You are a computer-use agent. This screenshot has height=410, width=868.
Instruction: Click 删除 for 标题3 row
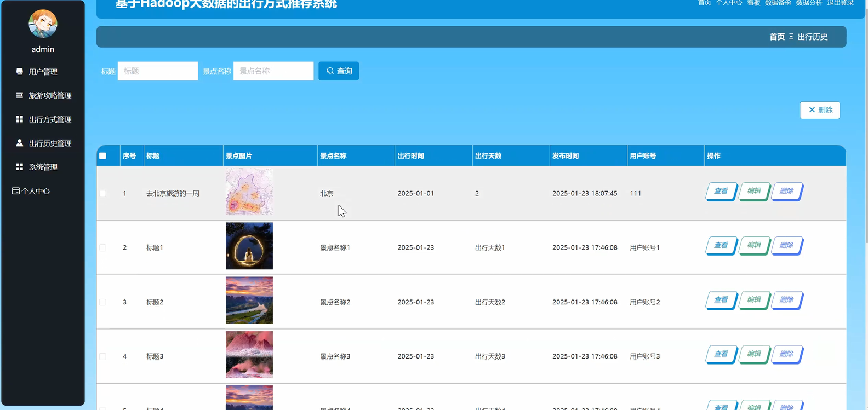click(787, 354)
